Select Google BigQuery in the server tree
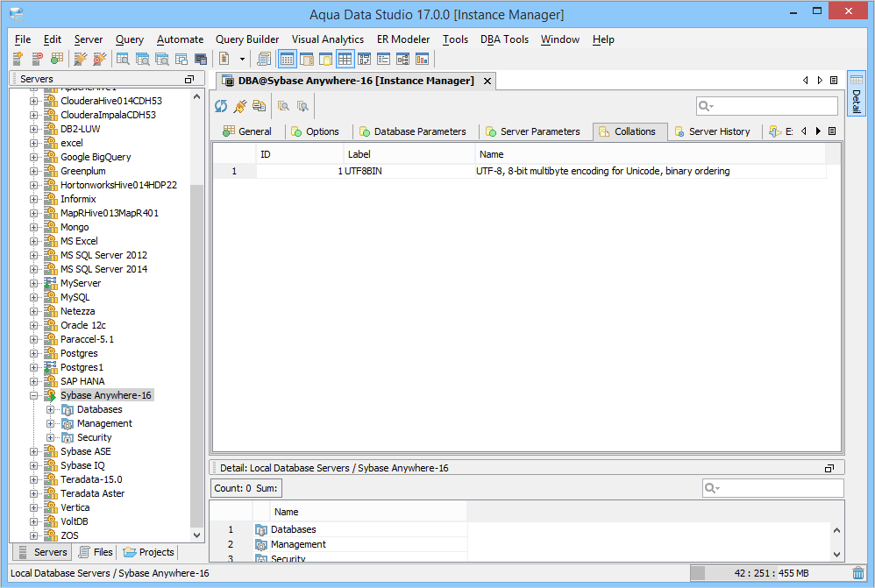 [96, 158]
